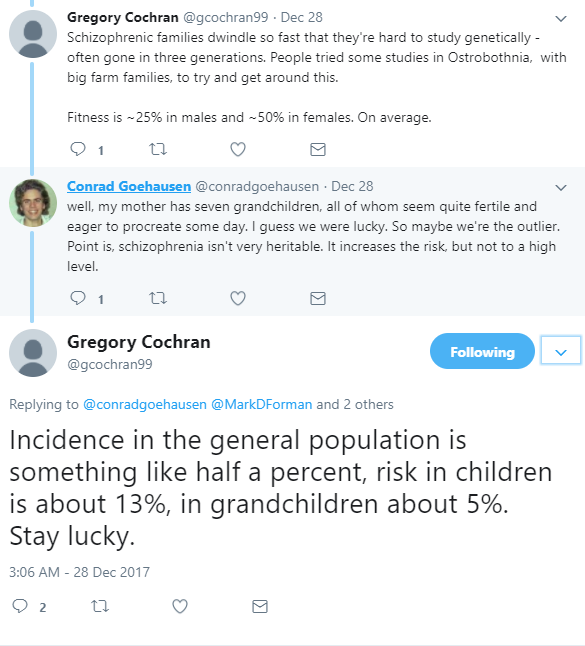
Task: Open options chevron on first tweet
Action: pos(561,19)
